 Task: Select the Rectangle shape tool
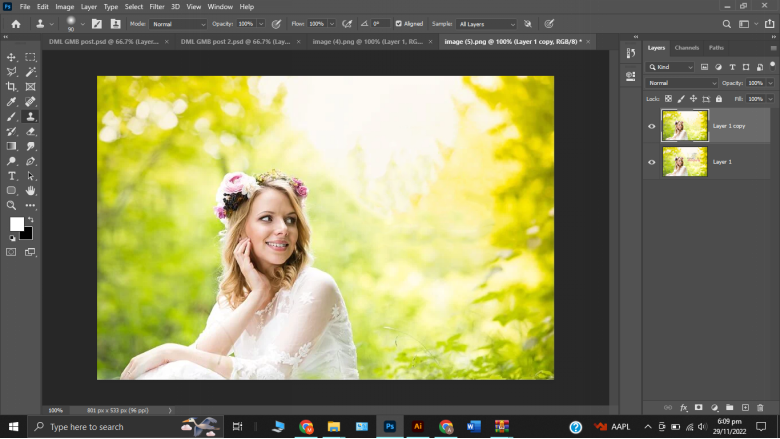[11, 190]
